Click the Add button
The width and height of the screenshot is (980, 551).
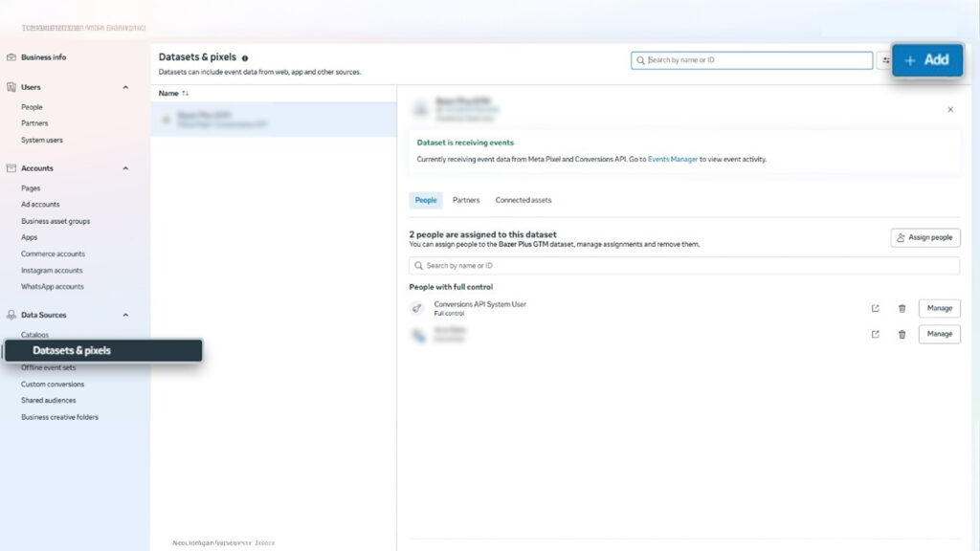(x=926, y=60)
